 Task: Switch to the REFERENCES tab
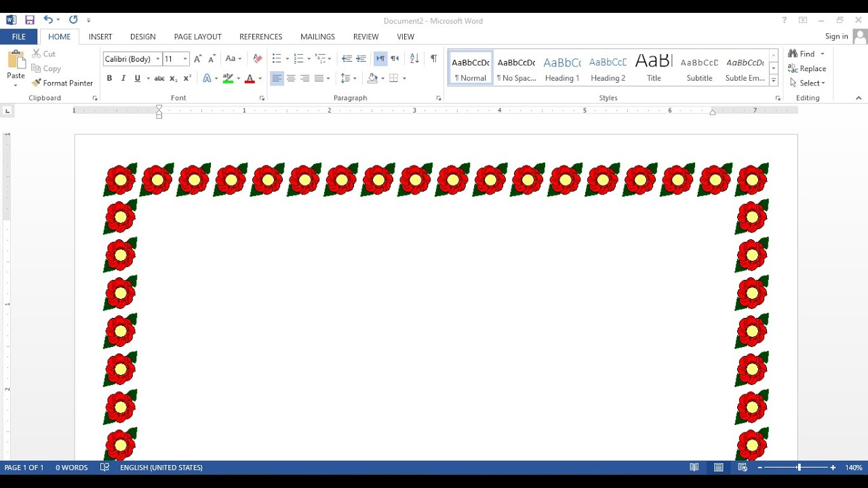(260, 37)
